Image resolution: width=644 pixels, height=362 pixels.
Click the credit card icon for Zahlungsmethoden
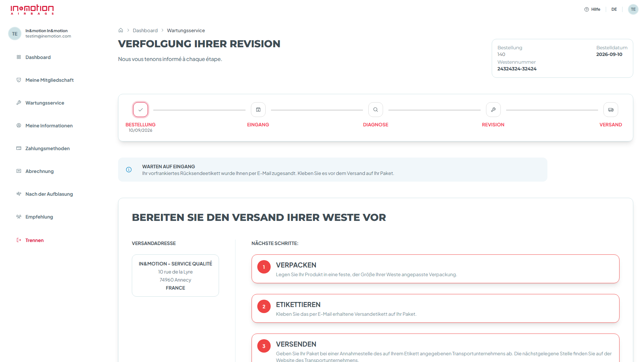click(19, 148)
